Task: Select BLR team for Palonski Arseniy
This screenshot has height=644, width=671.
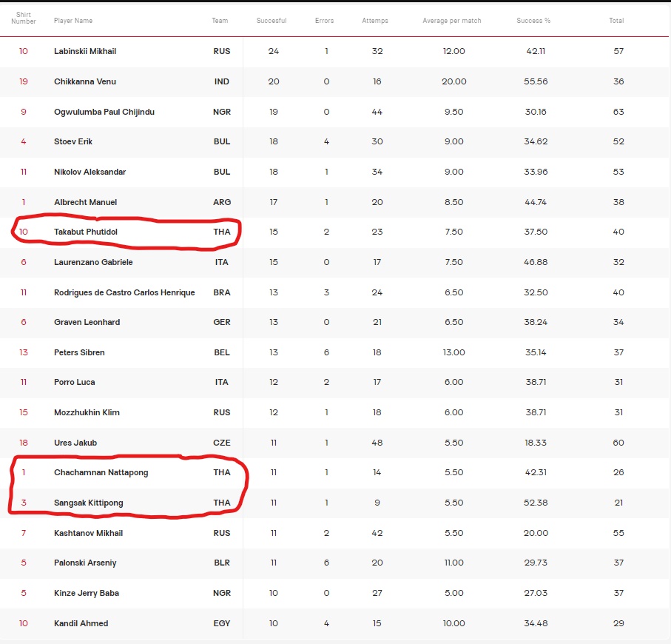Action: (x=222, y=563)
